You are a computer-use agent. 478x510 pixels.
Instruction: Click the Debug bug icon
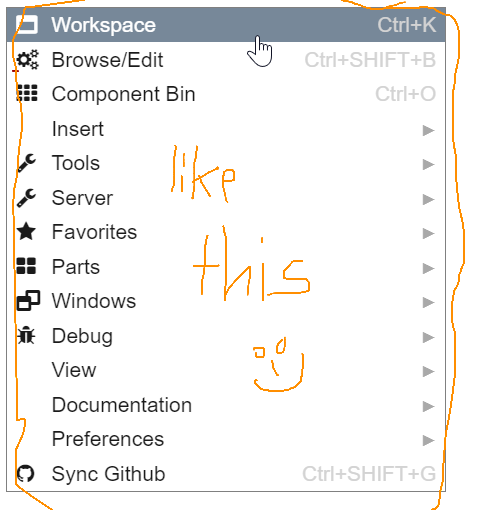click(26, 335)
